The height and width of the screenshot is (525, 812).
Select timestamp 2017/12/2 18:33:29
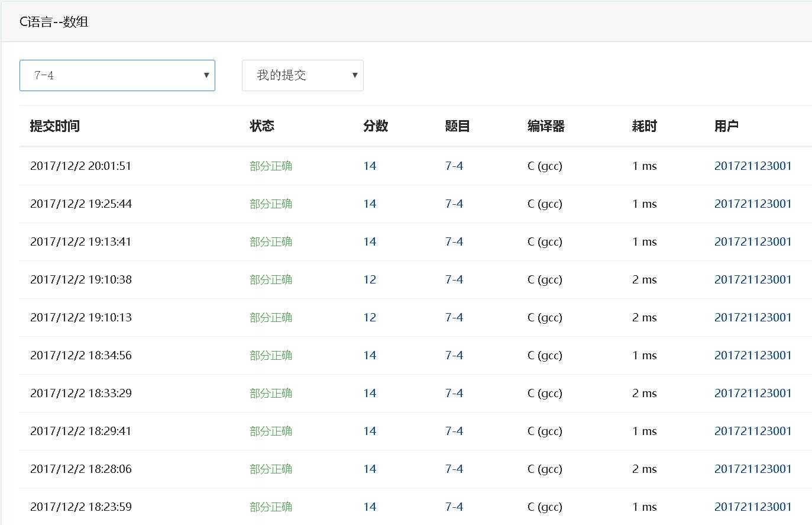click(81, 393)
